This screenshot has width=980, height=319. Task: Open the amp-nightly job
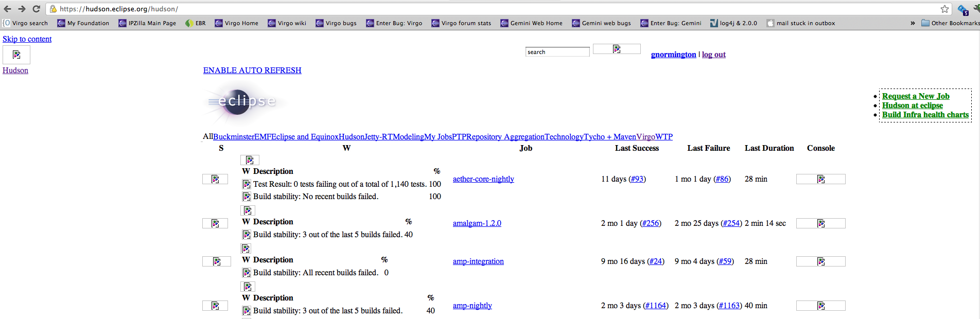click(472, 306)
